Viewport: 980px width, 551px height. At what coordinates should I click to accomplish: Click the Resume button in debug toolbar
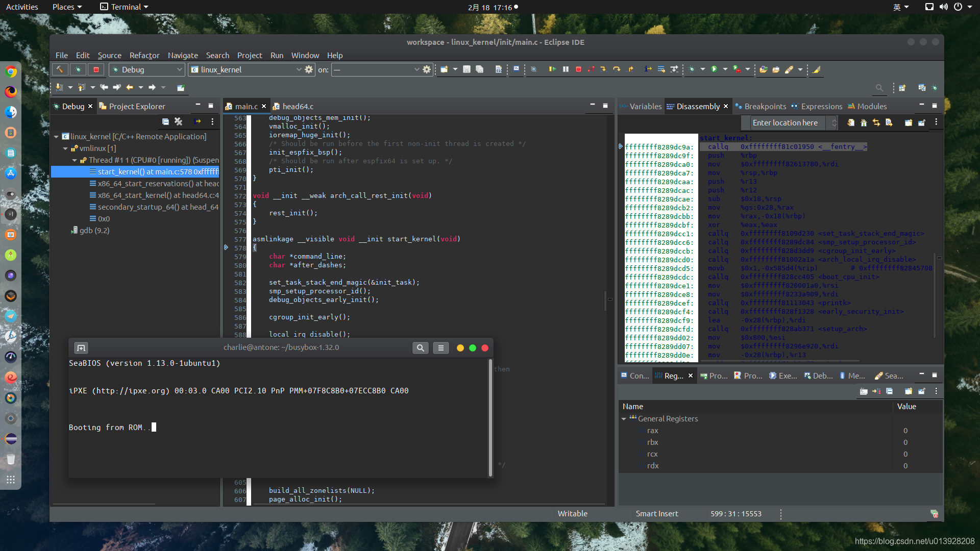[x=551, y=69]
